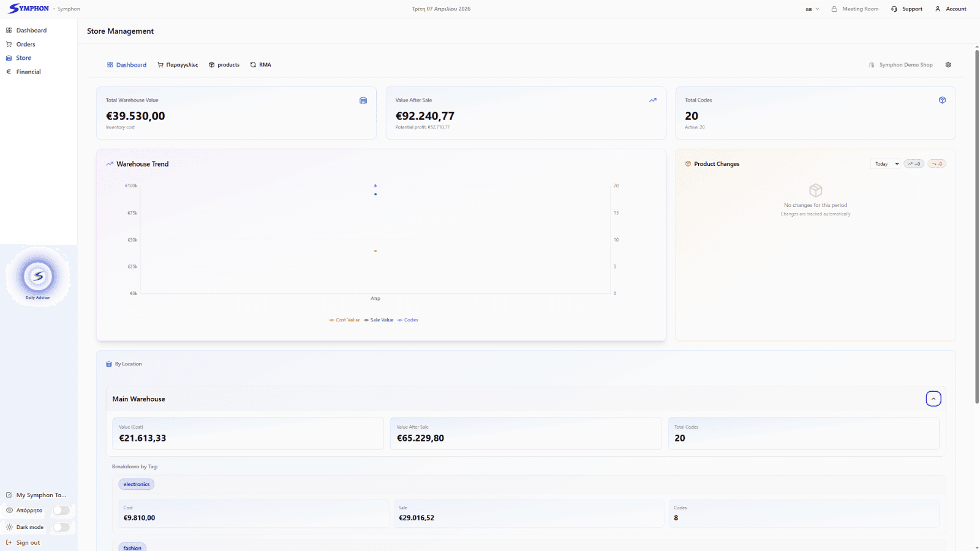
Task: Select Store in the left sidebar
Action: click(19, 58)
